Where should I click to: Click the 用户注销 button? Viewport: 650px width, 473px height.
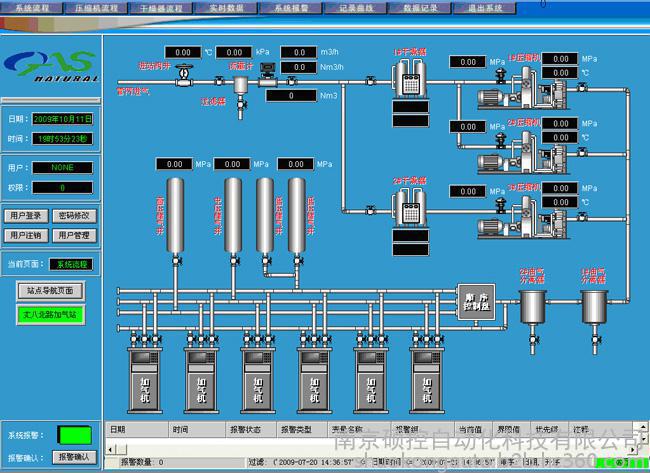click(26, 235)
